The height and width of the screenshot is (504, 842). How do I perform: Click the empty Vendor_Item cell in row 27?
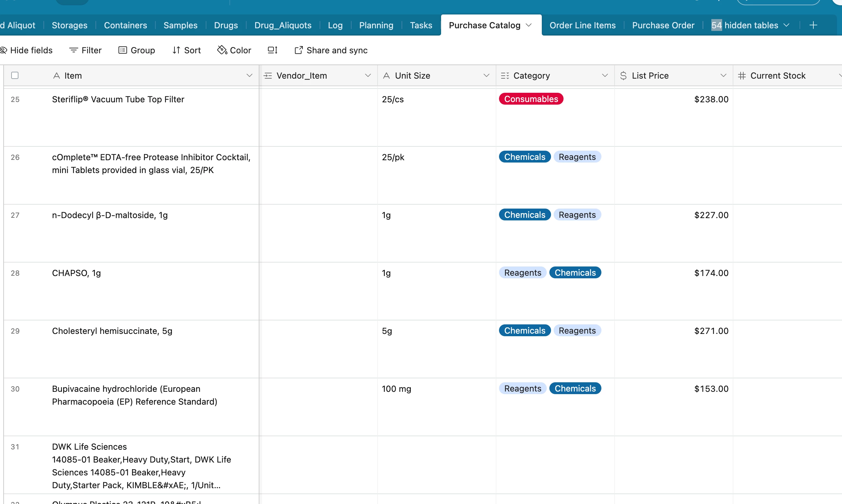318,233
